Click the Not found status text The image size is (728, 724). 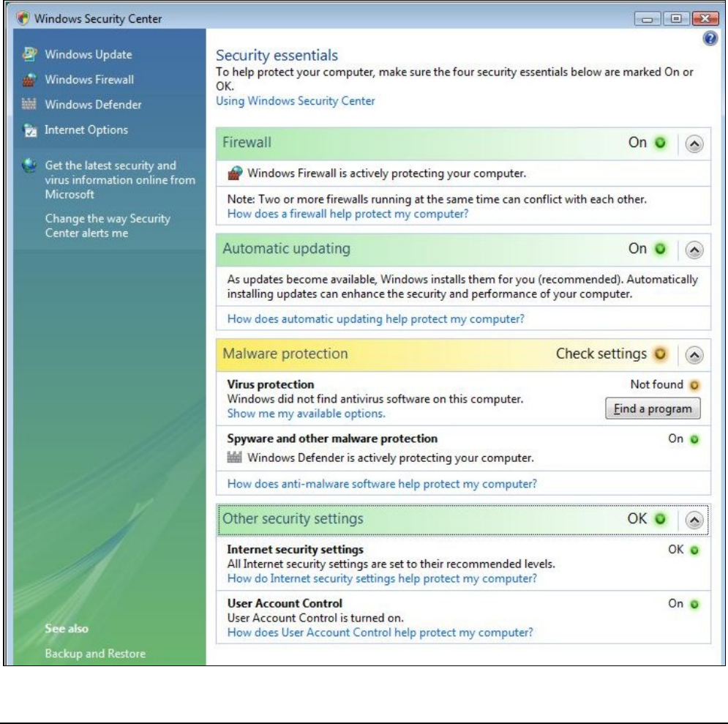point(656,384)
